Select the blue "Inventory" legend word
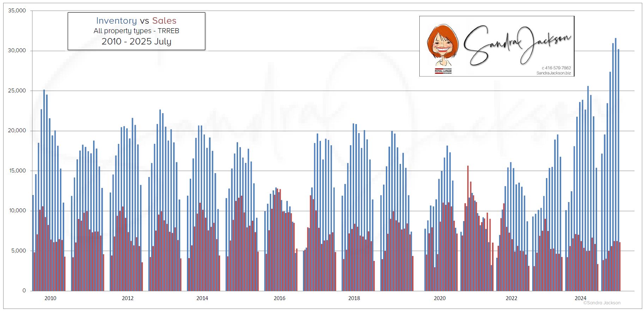Image resolution: width=644 pixels, height=311 pixels. coord(116,21)
